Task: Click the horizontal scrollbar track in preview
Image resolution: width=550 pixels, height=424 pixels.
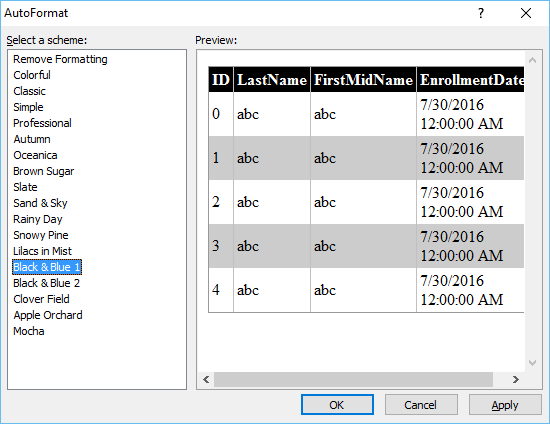Action: pyautogui.click(x=353, y=379)
